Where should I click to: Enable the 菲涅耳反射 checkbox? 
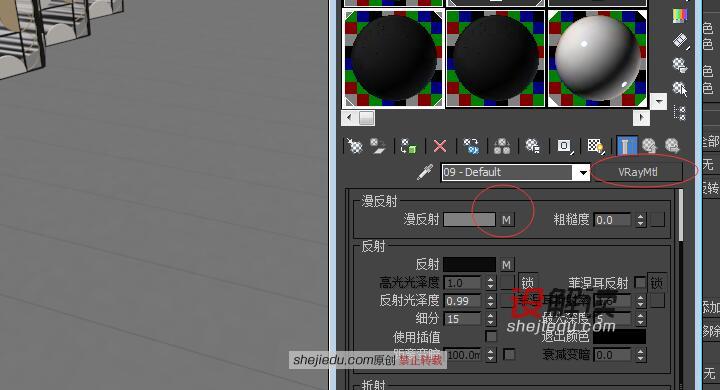[639, 282]
